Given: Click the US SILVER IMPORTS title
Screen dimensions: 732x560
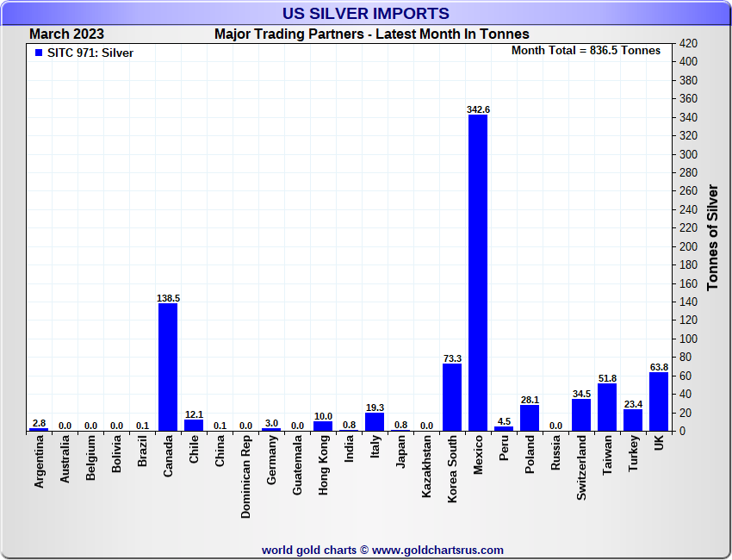Looking at the screenshot, I should click(x=366, y=13).
